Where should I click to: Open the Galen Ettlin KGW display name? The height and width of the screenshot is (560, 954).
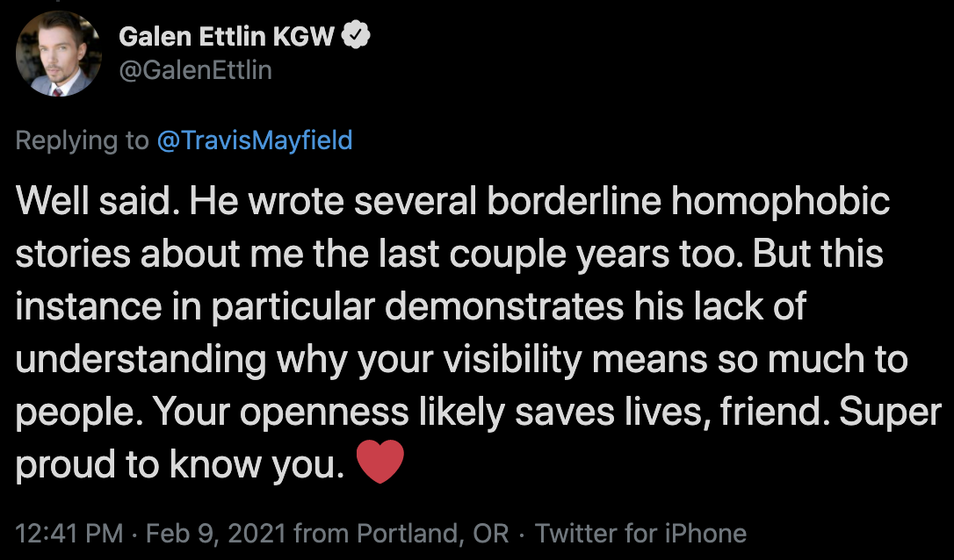pyautogui.click(x=227, y=37)
